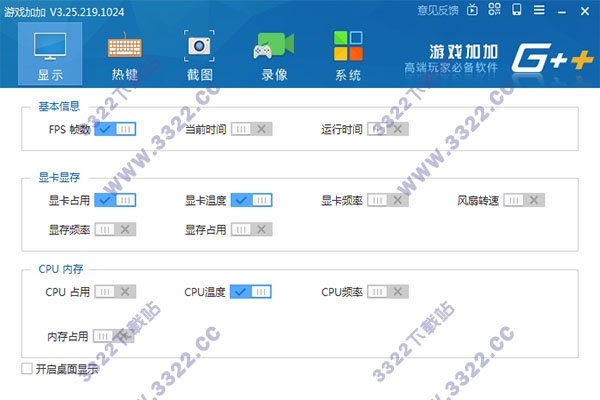The height and width of the screenshot is (400, 600).
Task: Click the 基本信息 section label
Action: point(59,106)
